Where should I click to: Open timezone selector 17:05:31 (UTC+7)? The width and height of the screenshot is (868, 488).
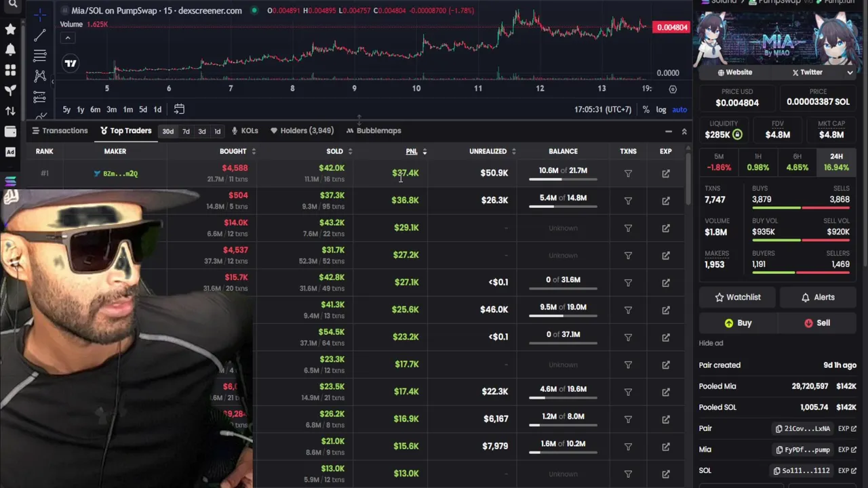pos(603,109)
